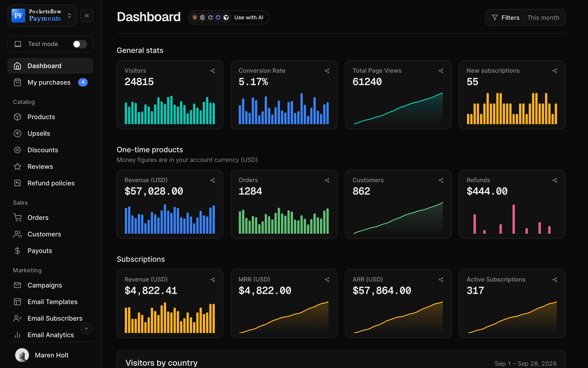Click the filter funnel icon
This screenshot has height=368, width=588.
494,18
